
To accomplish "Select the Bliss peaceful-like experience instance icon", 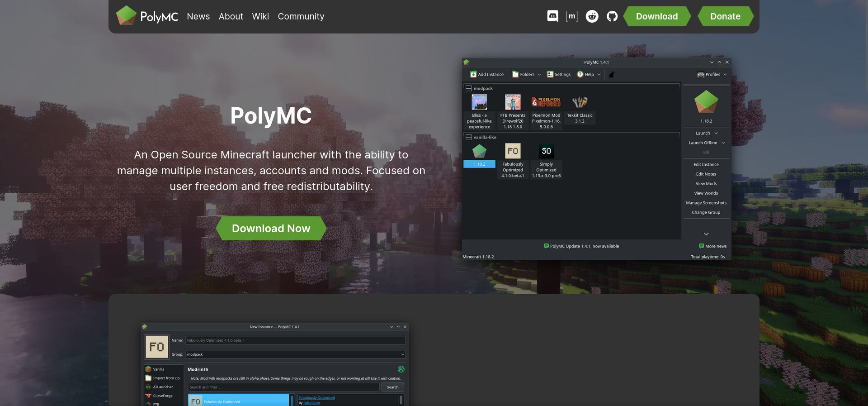I will coord(479,102).
